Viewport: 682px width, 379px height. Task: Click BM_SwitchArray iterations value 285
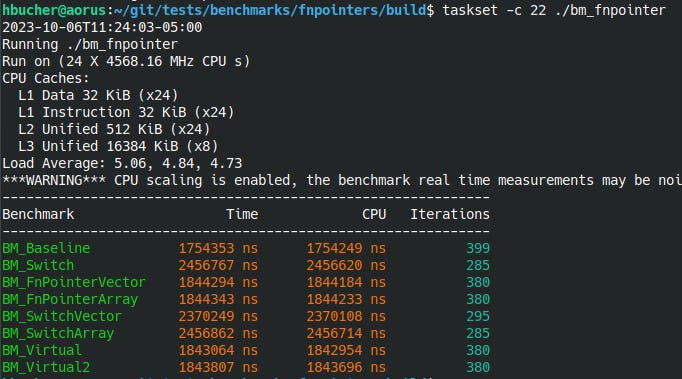click(478, 333)
